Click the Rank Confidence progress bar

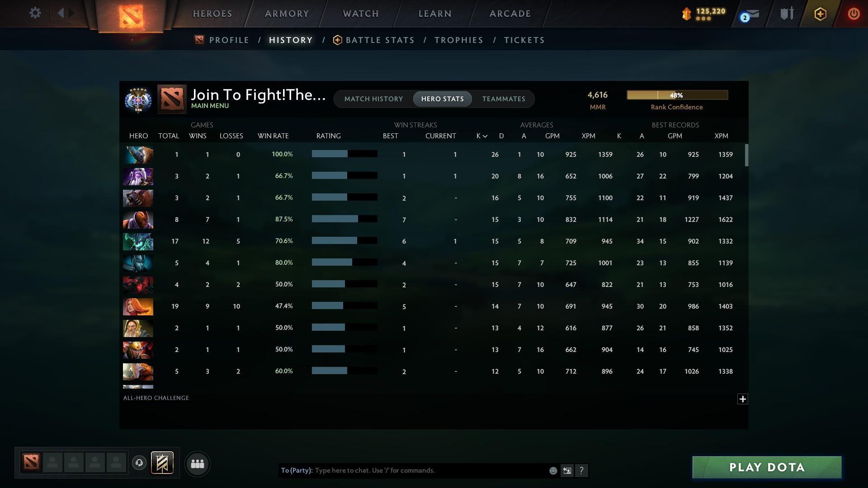click(x=677, y=95)
